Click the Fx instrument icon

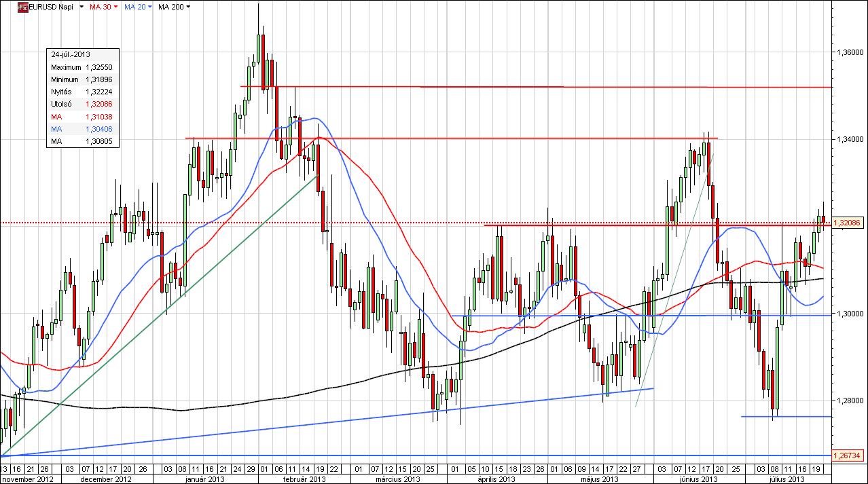[x=22, y=7]
